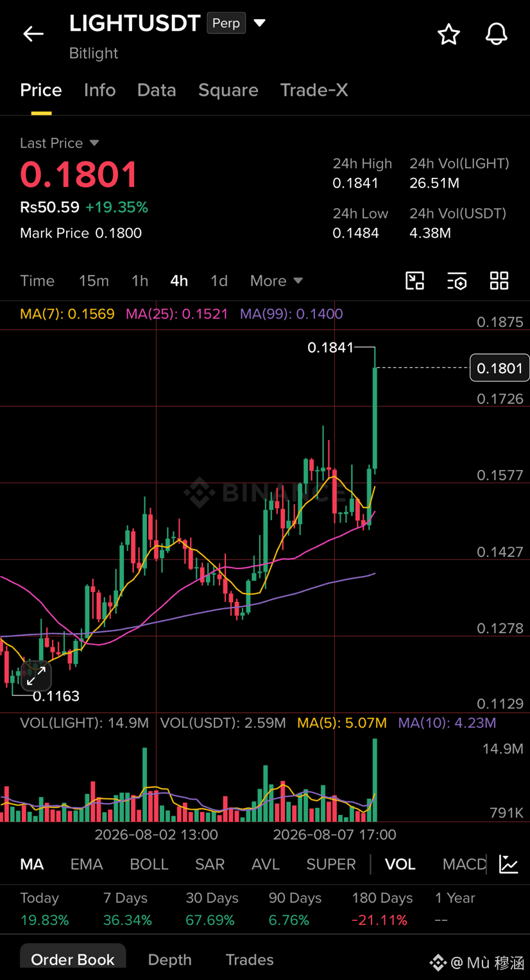Enable the SAR indicator
This screenshot has height=980, width=530.
210,864
